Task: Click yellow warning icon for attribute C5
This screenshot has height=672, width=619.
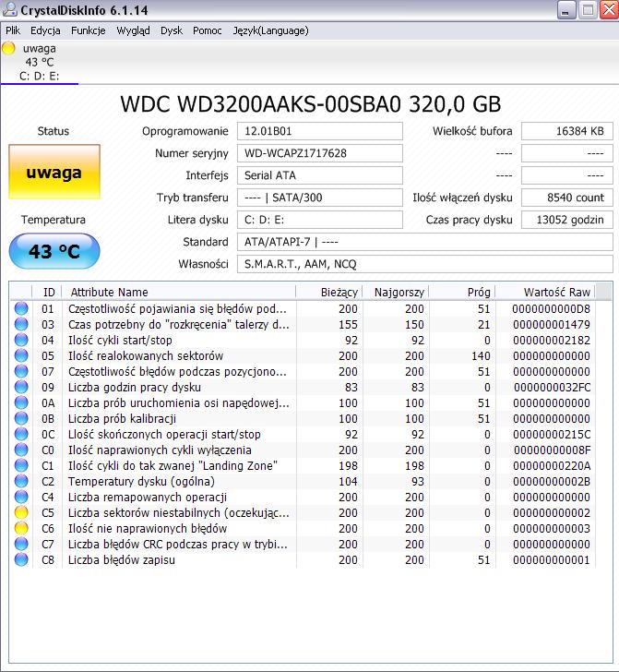Action: (x=21, y=512)
